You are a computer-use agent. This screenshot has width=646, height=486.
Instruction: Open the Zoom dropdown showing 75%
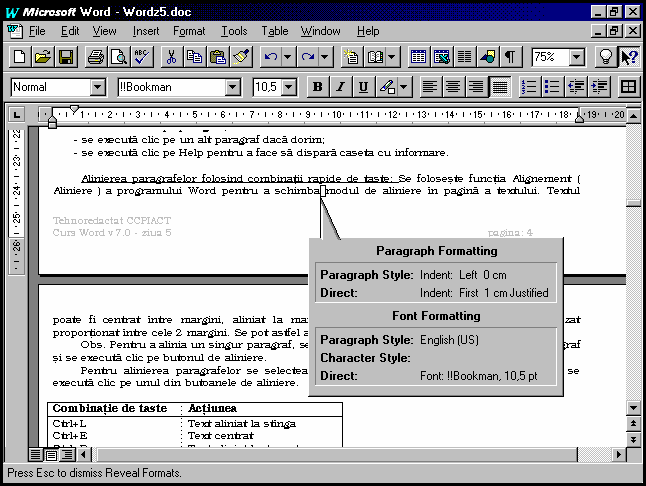pyautogui.click(x=577, y=57)
